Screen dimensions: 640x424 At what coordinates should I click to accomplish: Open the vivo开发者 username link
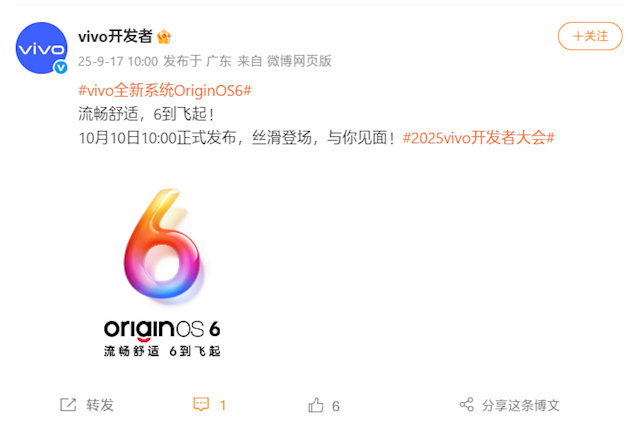pos(116,37)
